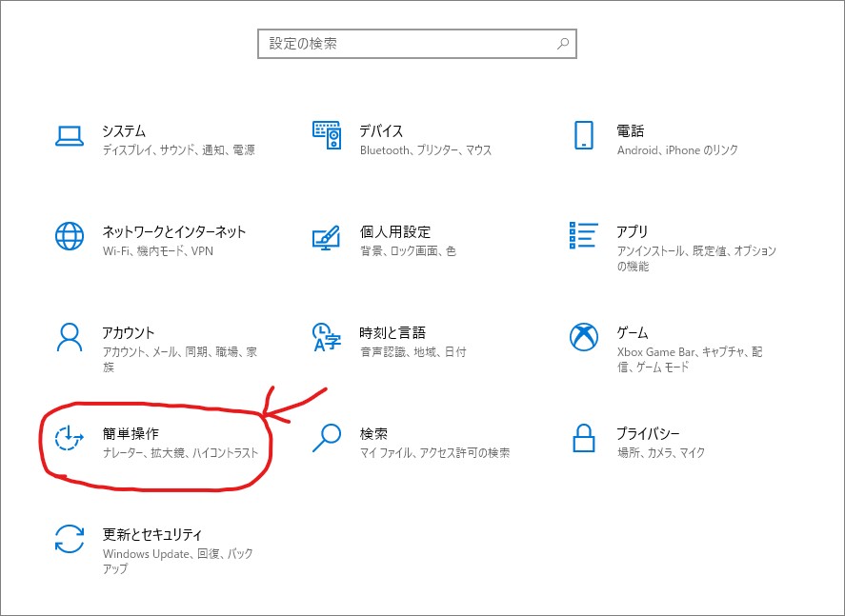This screenshot has height=616, width=845.
Task: Click Android、iPhone のリンク description
Action: tap(677, 150)
